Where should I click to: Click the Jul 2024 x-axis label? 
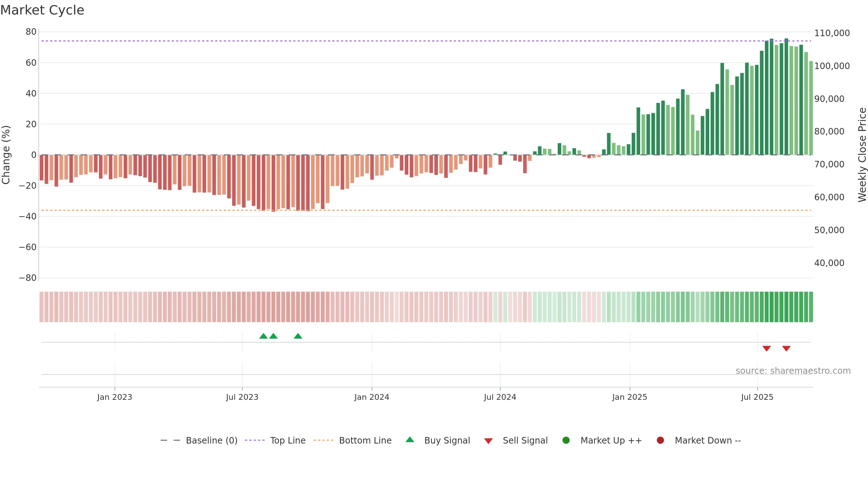(500, 397)
